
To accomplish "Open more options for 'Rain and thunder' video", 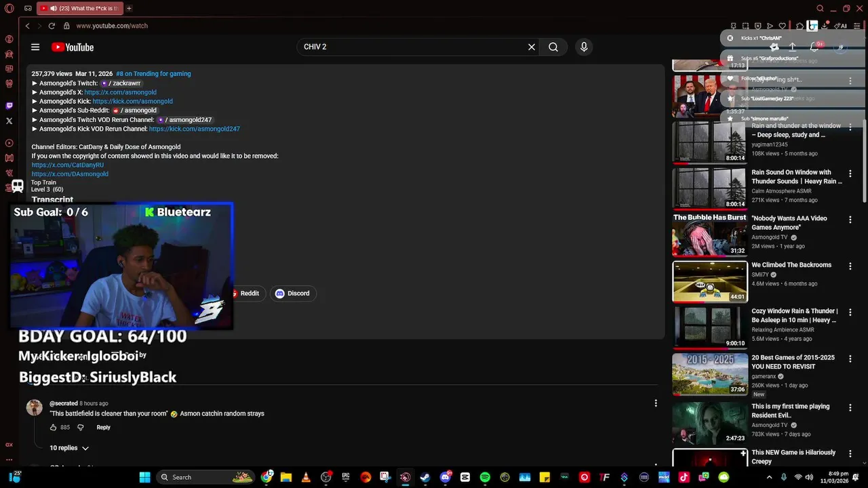I will pyautogui.click(x=850, y=127).
